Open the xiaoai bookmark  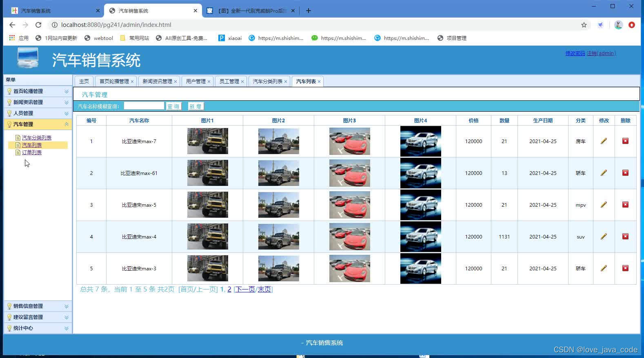pos(230,38)
